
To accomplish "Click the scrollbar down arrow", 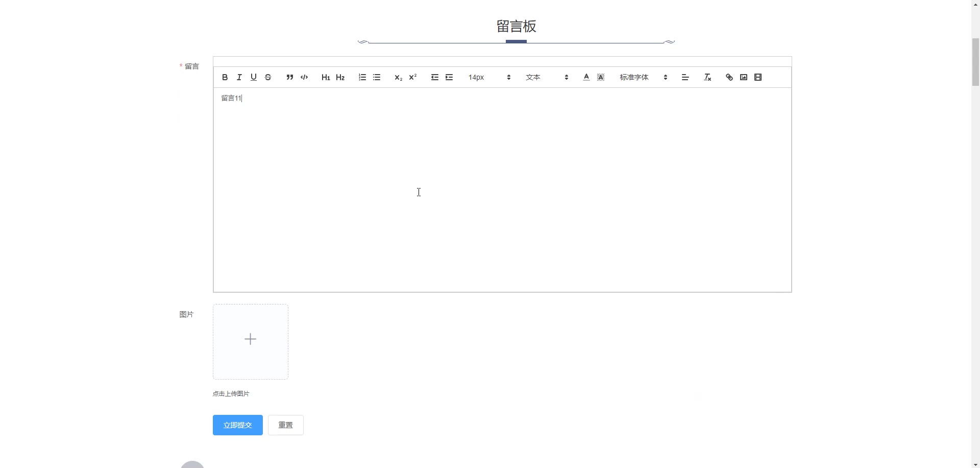I will 975,464.
